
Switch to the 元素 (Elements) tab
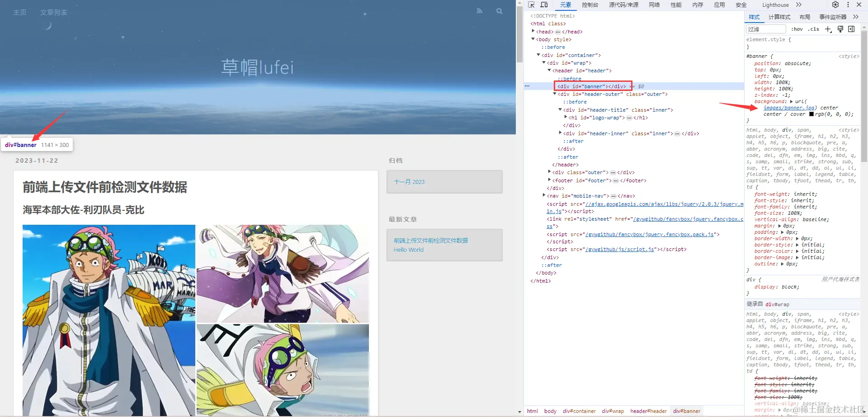(566, 5)
